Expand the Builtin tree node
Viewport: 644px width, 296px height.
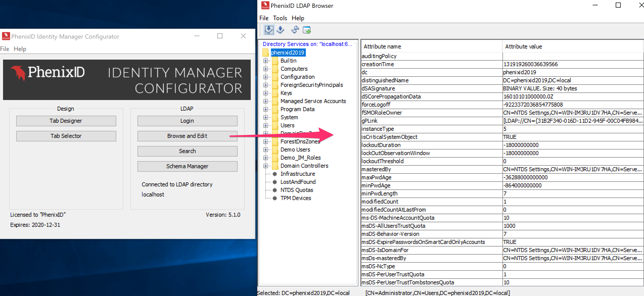(265, 61)
